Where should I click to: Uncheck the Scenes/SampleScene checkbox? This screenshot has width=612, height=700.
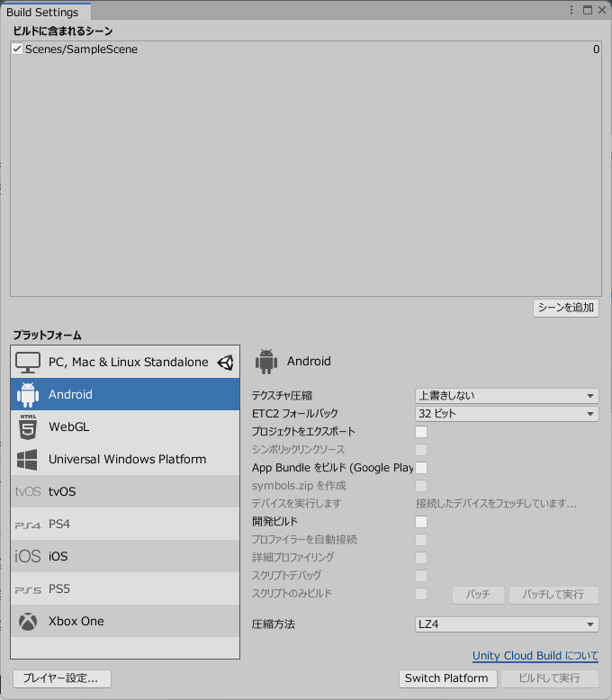tap(17, 49)
